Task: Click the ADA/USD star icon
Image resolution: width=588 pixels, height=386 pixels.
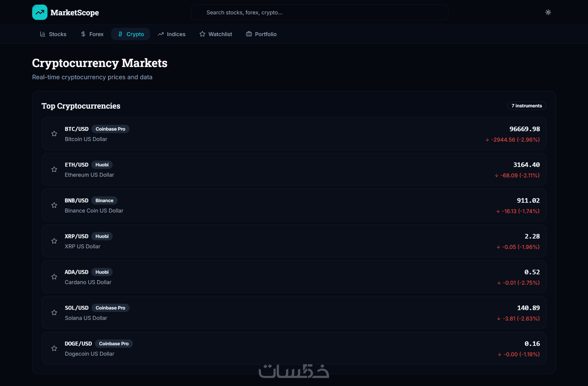Action: point(54,277)
